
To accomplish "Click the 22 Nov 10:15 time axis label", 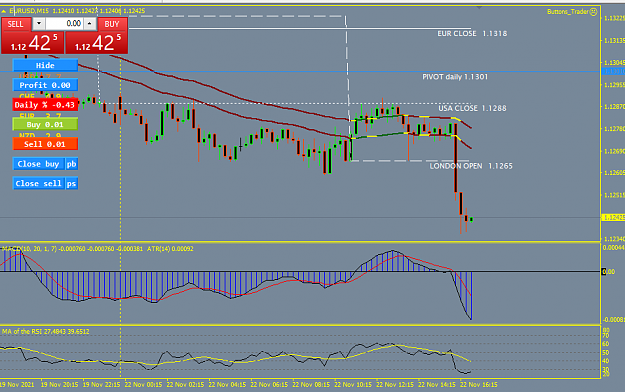I will pyautogui.click(x=353, y=385).
